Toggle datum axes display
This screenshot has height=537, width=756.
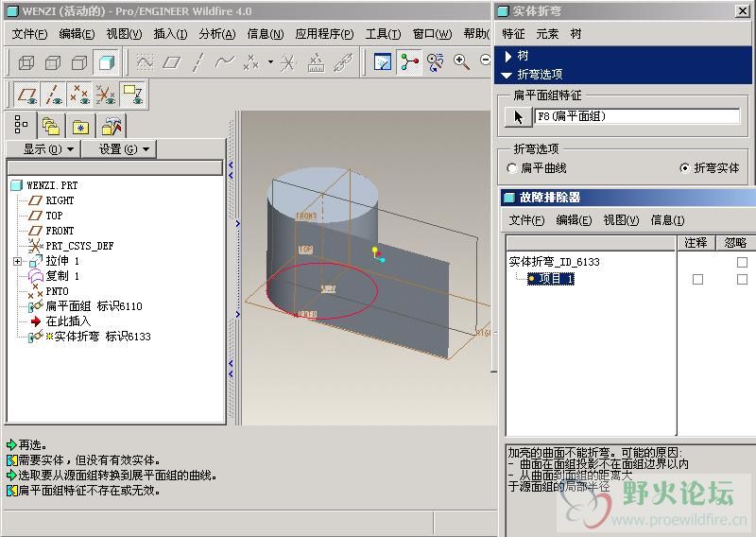[x=54, y=95]
